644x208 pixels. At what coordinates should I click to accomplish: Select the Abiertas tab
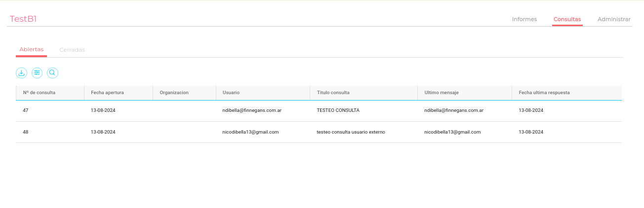pos(32,49)
